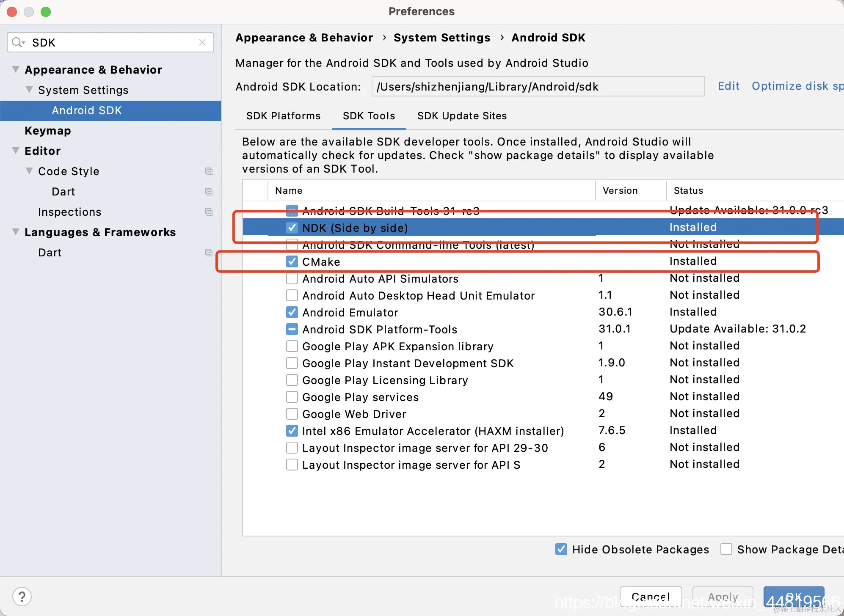Open the SDK Update Sites tab
The width and height of the screenshot is (844, 616).
point(462,116)
